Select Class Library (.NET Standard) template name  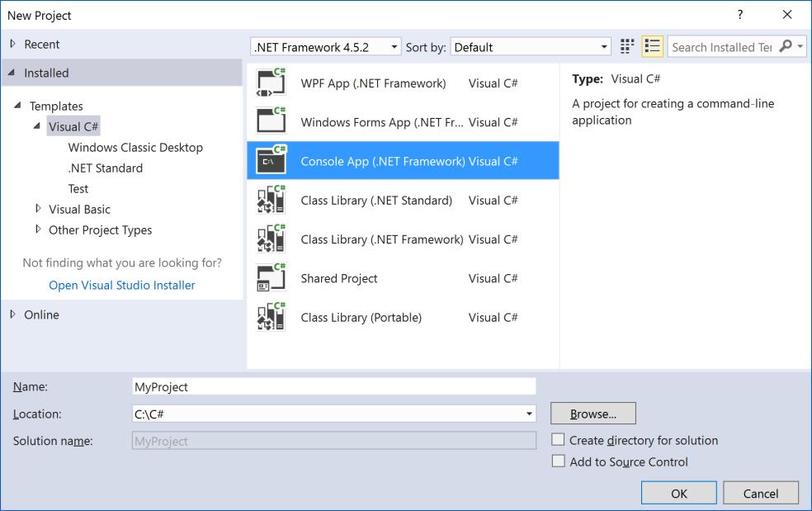pyautogui.click(x=376, y=200)
